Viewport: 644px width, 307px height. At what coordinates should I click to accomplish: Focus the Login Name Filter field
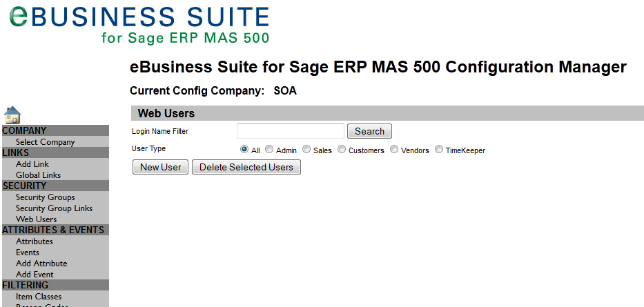[x=290, y=131]
